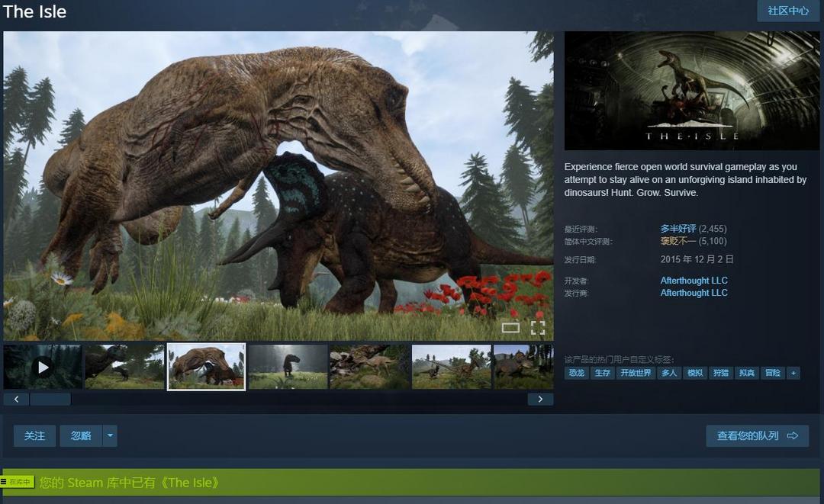
Task: Open the 社区中心 community hub
Action: pyautogui.click(x=787, y=11)
